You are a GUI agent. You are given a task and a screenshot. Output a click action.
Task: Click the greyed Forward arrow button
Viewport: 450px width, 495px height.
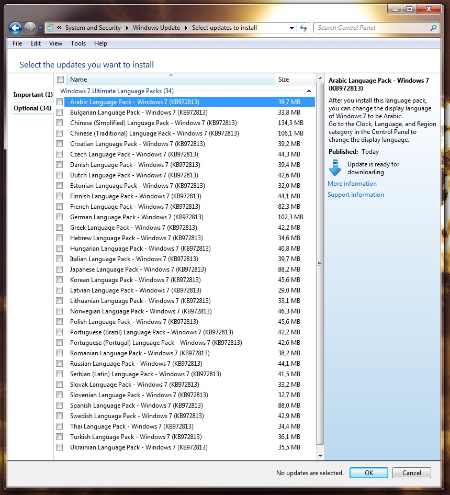(x=30, y=28)
